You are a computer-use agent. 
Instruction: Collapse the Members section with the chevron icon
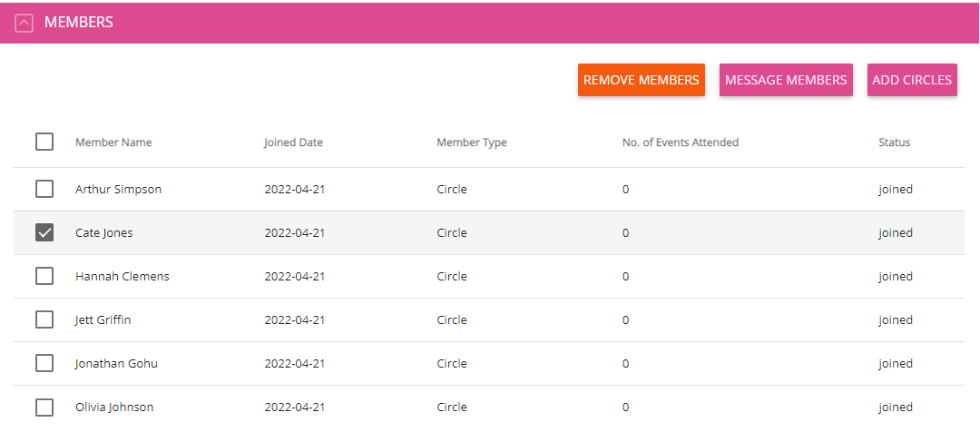(x=24, y=23)
